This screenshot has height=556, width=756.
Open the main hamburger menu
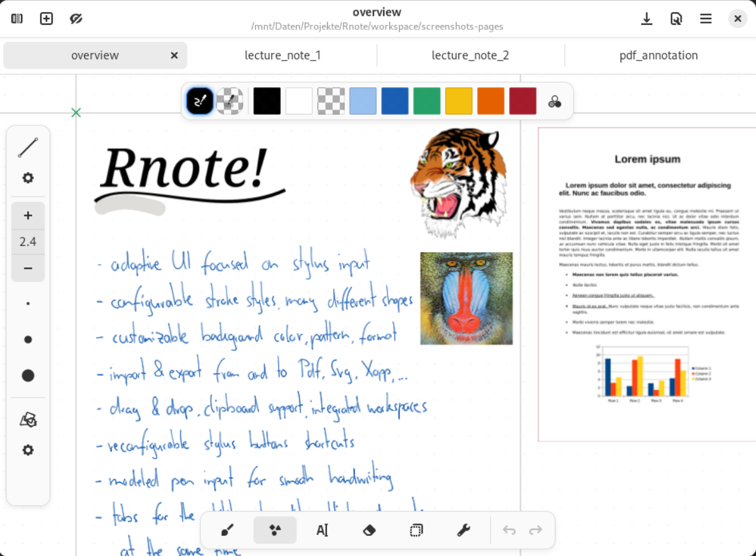[706, 18]
